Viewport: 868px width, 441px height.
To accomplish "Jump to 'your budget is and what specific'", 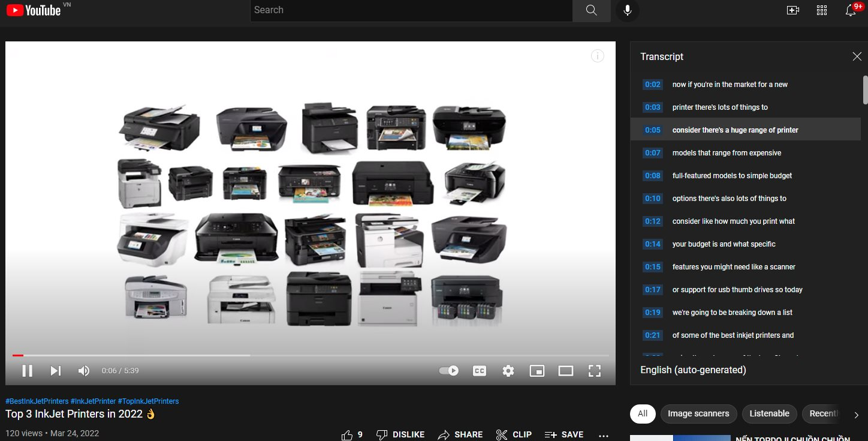I will pyautogui.click(x=745, y=244).
